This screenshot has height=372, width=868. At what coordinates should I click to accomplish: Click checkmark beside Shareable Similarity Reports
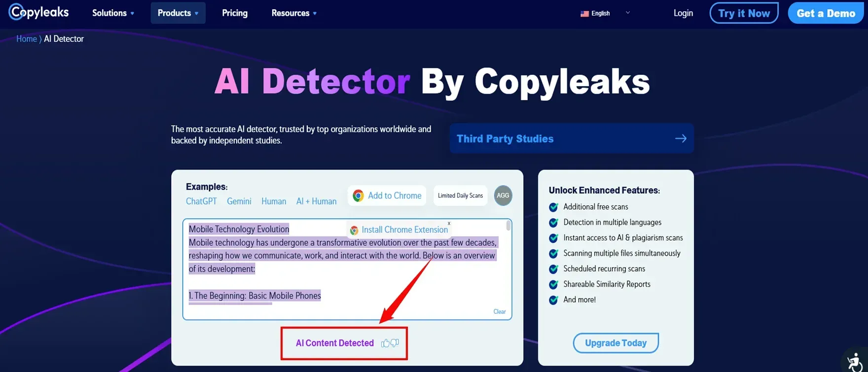[554, 284]
